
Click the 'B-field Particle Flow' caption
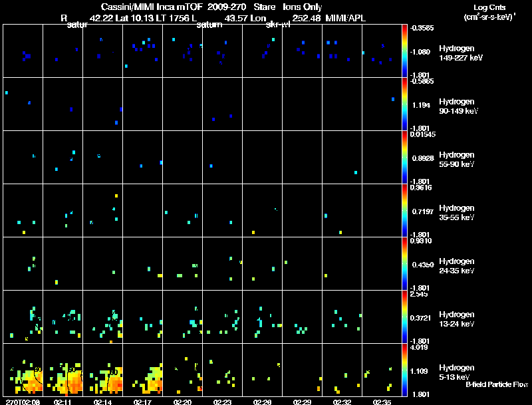(x=497, y=384)
